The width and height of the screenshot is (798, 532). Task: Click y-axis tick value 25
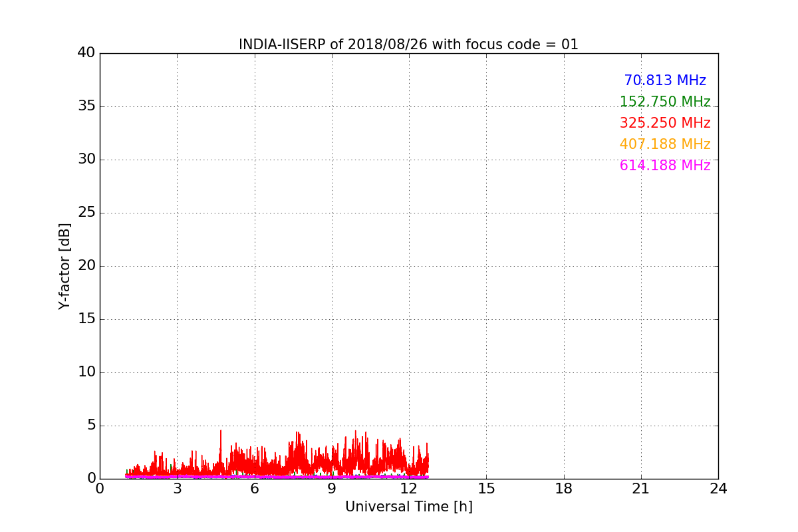pyautogui.click(x=86, y=213)
